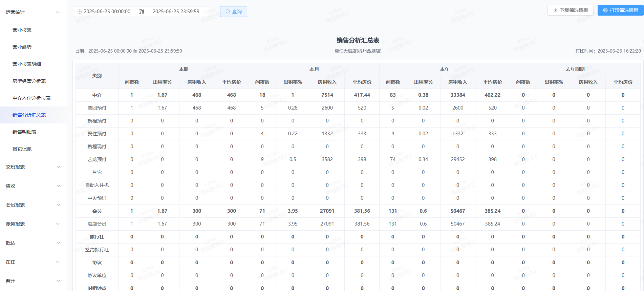Screen dimensions: 644x291
Task: Select the 会员 category row label
Action: (97, 211)
